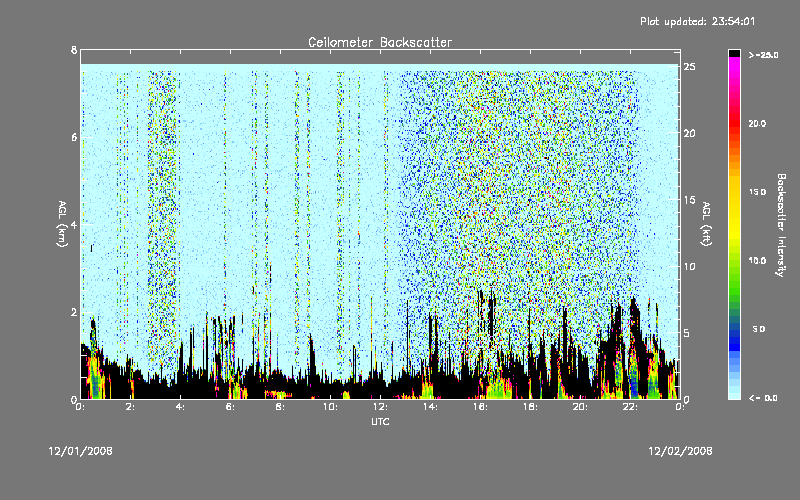The height and width of the screenshot is (500, 800).
Task: Click the "8:" tick on the UTC axis
Action: coord(281,407)
